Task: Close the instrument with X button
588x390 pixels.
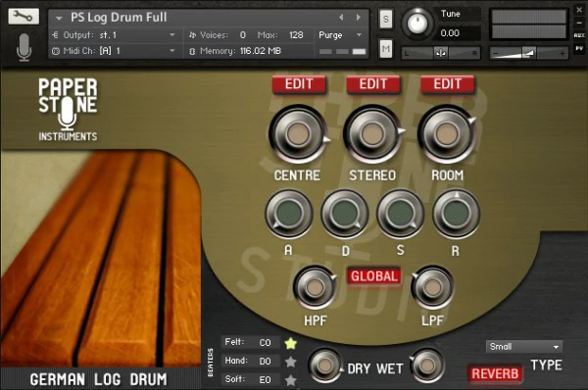Action: pos(579,10)
